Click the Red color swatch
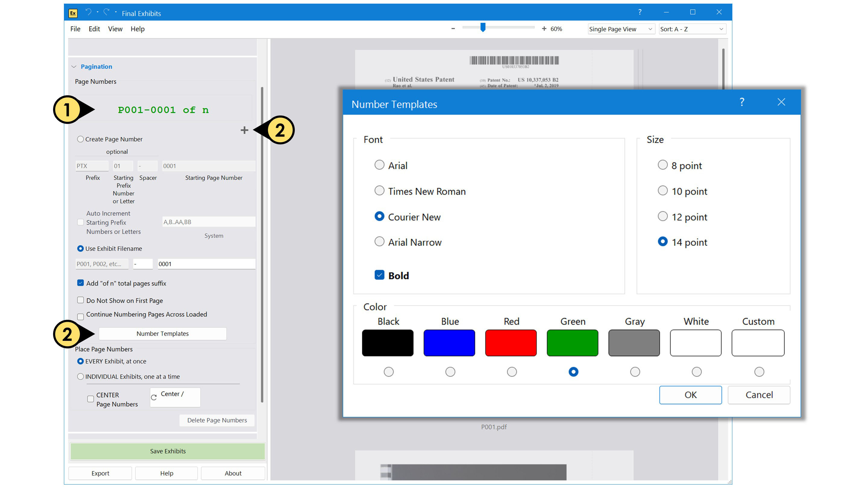The width and height of the screenshot is (868, 487). click(x=511, y=343)
